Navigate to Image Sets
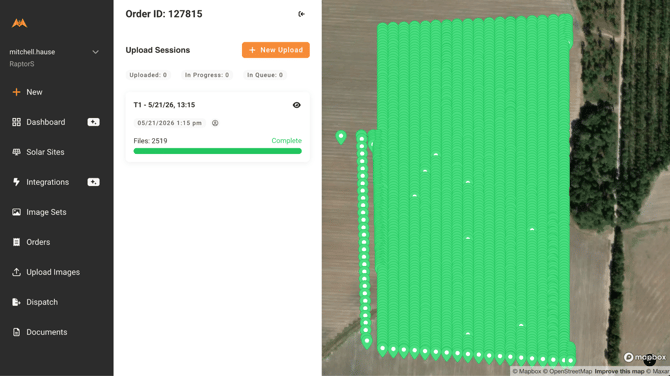The height and width of the screenshot is (376, 670). [x=46, y=212]
